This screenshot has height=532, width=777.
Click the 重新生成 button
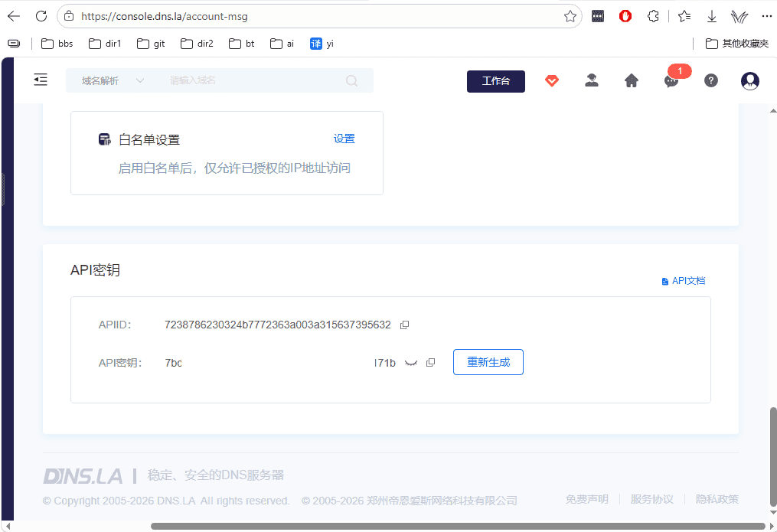point(488,362)
